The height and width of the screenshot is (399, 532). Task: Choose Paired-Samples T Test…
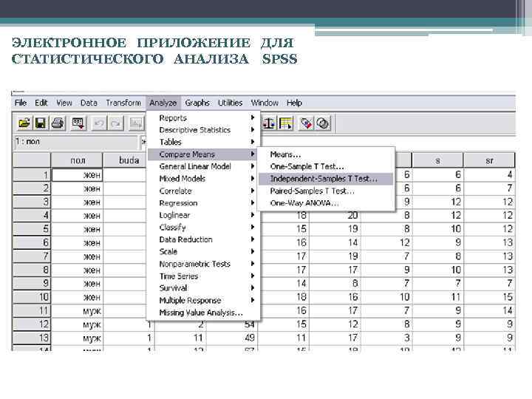point(326,191)
